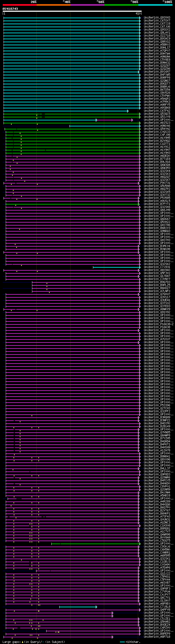Click hit label UniRef100_B9Q7D3
This screenshot has height=644, width=175.
[157, 282]
